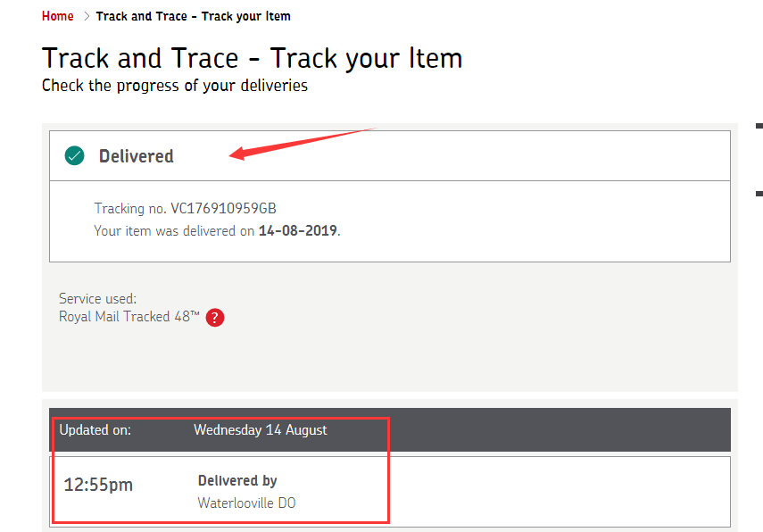This screenshot has height=532, width=763.
Task: Click the Wednesday 14 August date text
Action: point(261,429)
